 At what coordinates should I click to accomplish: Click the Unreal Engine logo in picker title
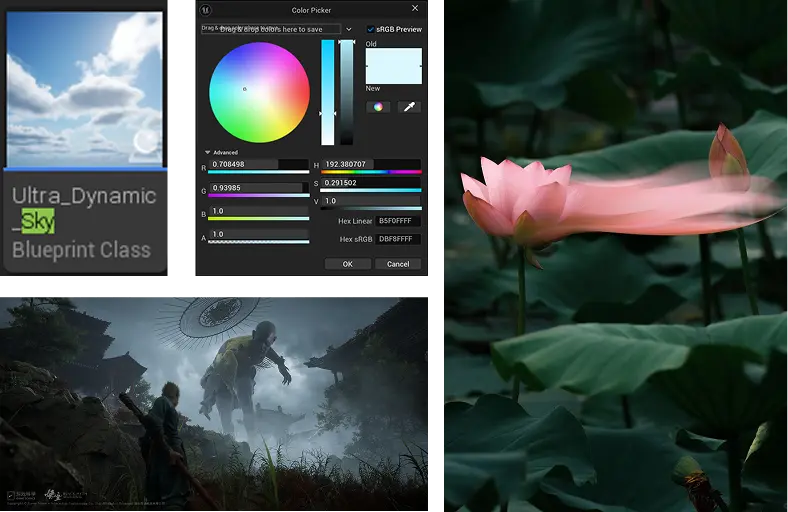[207, 10]
